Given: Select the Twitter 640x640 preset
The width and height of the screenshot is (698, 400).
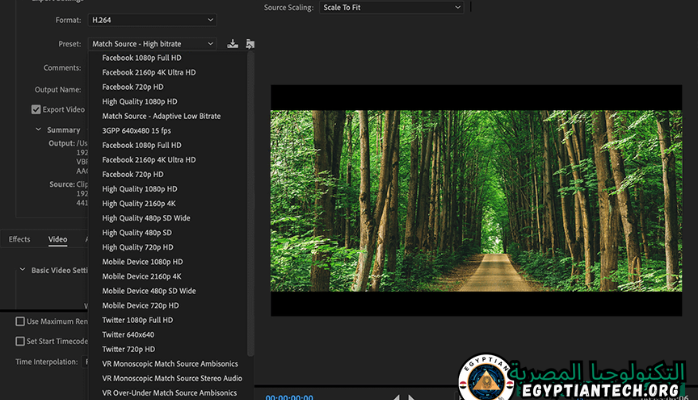Looking at the screenshot, I should click(x=128, y=334).
